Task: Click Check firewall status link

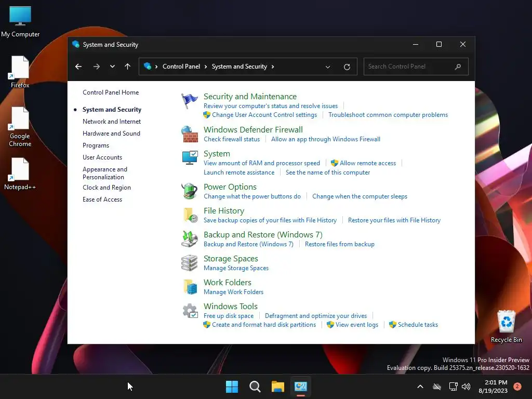Action: 231,139
